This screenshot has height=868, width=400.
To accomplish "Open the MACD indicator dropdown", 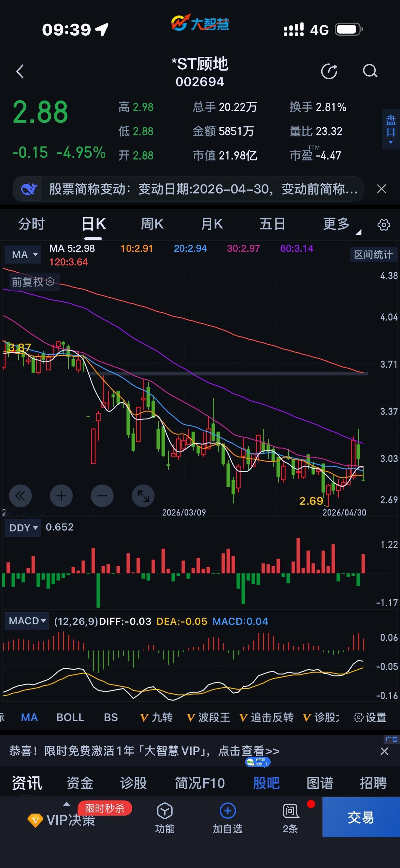I will pos(27,621).
